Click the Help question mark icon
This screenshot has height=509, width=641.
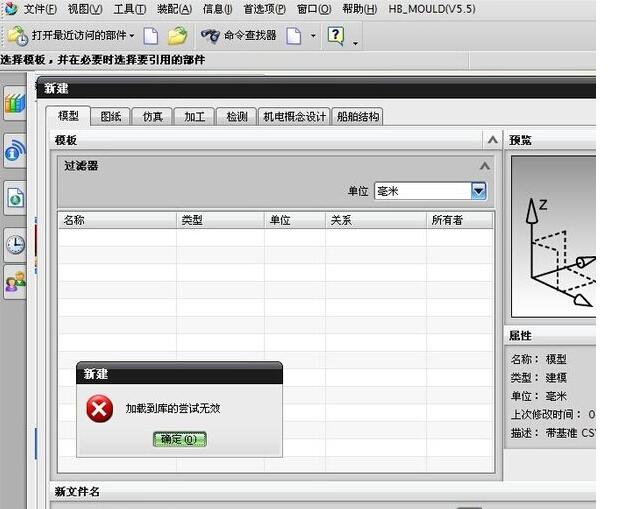[x=335, y=36]
